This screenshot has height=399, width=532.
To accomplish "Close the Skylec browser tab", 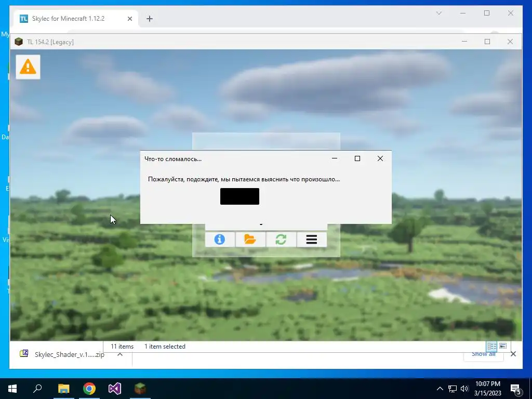I will coord(129,19).
